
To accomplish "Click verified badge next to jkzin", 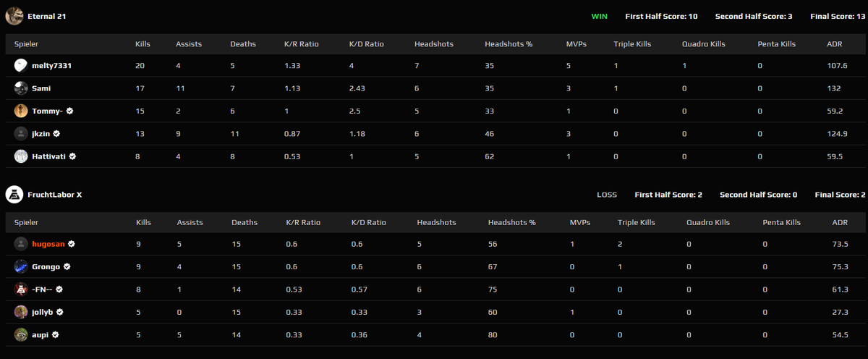I will coord(56,133).
